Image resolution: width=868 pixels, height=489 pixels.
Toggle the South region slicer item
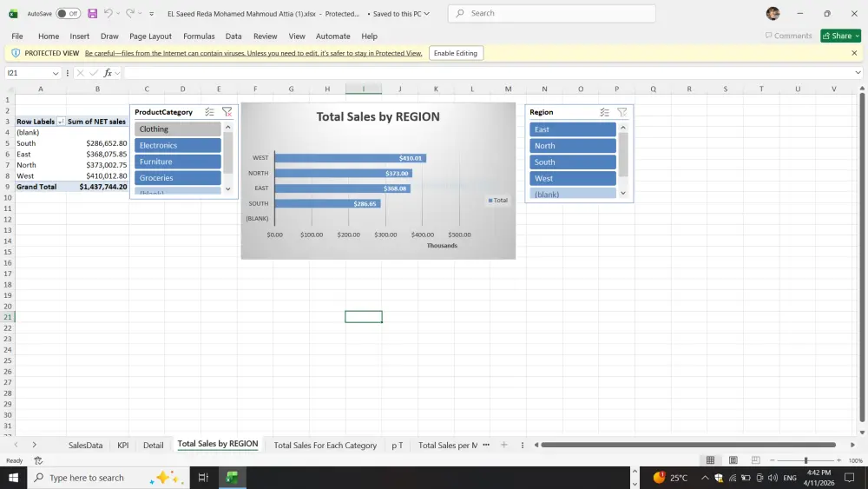click(572, 162)
